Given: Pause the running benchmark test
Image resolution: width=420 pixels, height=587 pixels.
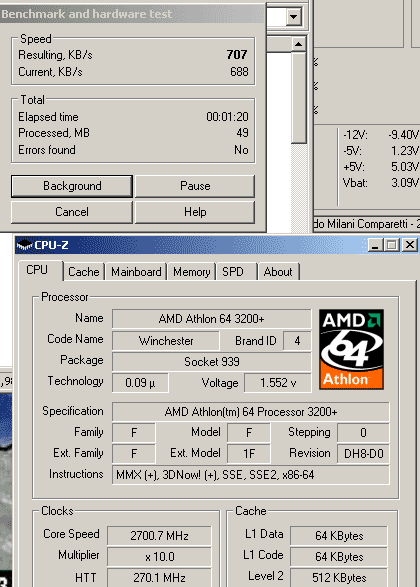Looking at the screenshot, I should click(195, 186).
